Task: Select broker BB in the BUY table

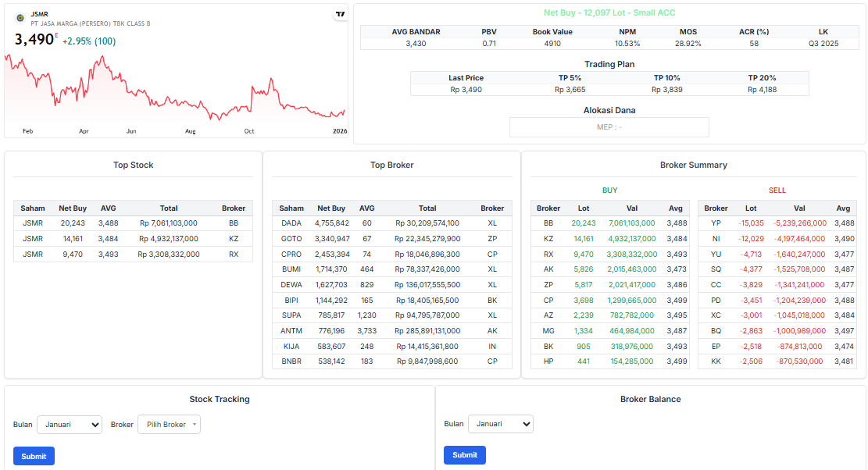Action: pos(548,223)
